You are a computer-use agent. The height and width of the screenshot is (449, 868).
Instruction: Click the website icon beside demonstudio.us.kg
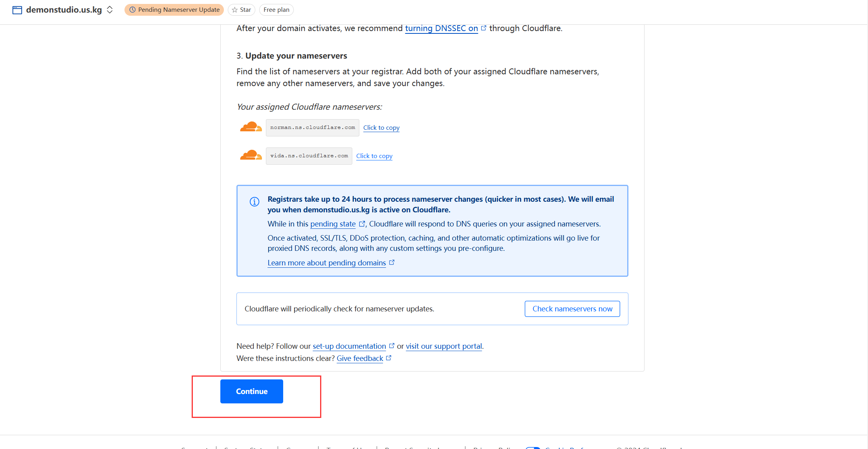click(17, 10)
